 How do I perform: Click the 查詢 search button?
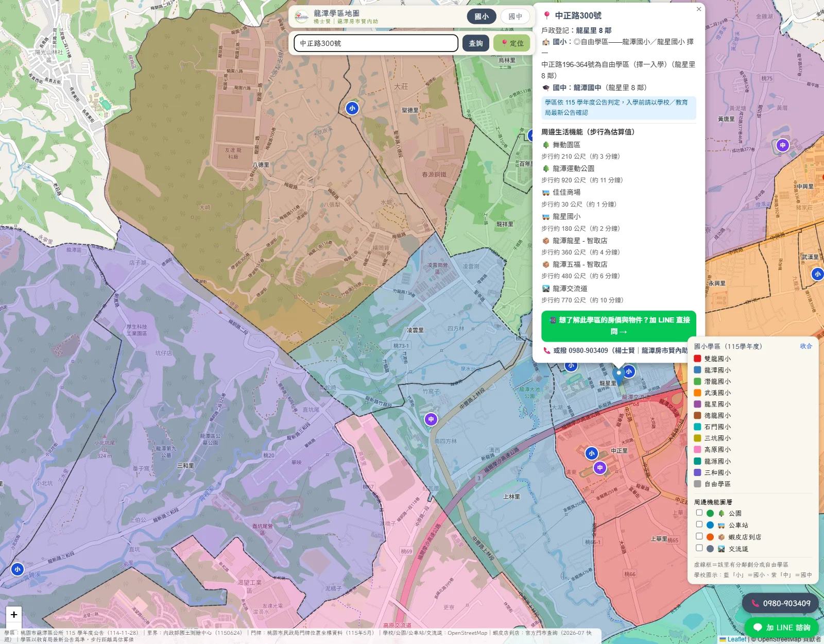pos(476,43)
